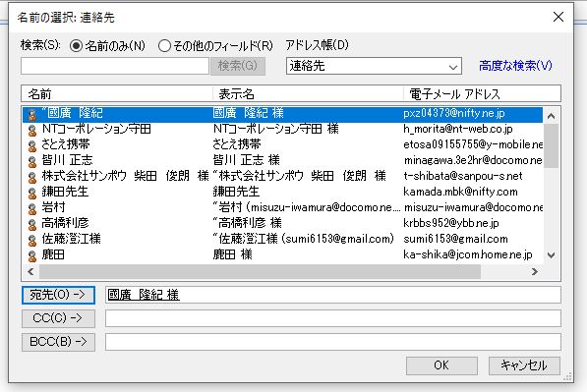Click scroll left arrow of contact list

pos(30,271)
